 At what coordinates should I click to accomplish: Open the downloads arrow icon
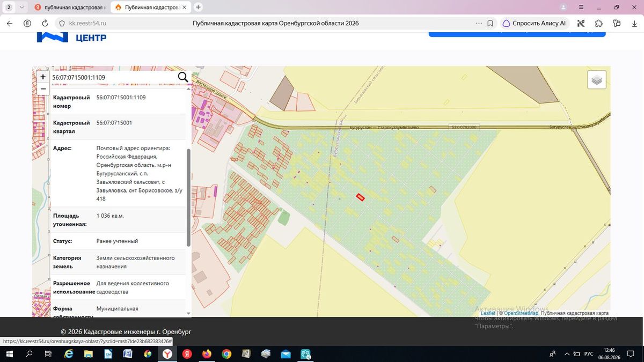coord(634,24)
